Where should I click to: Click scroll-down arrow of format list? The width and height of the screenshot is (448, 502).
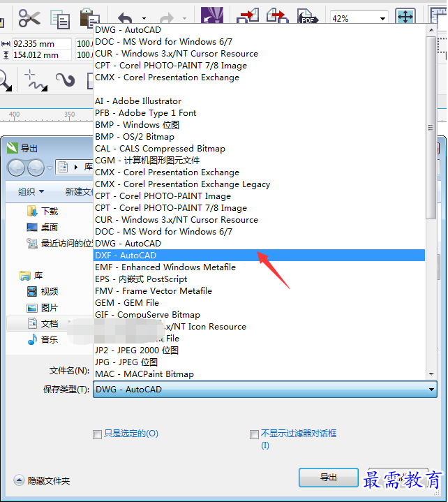431,374
